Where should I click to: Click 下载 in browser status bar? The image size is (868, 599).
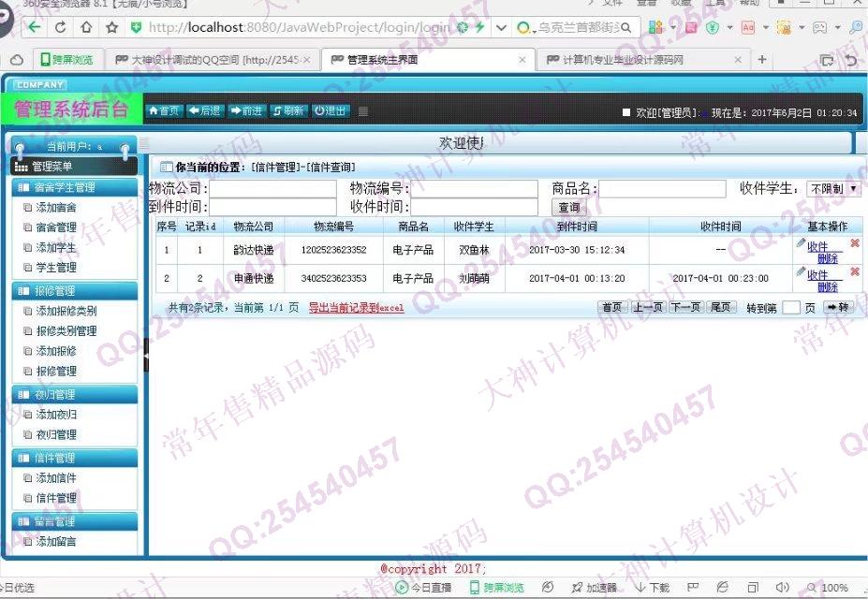tap(652, 588)
